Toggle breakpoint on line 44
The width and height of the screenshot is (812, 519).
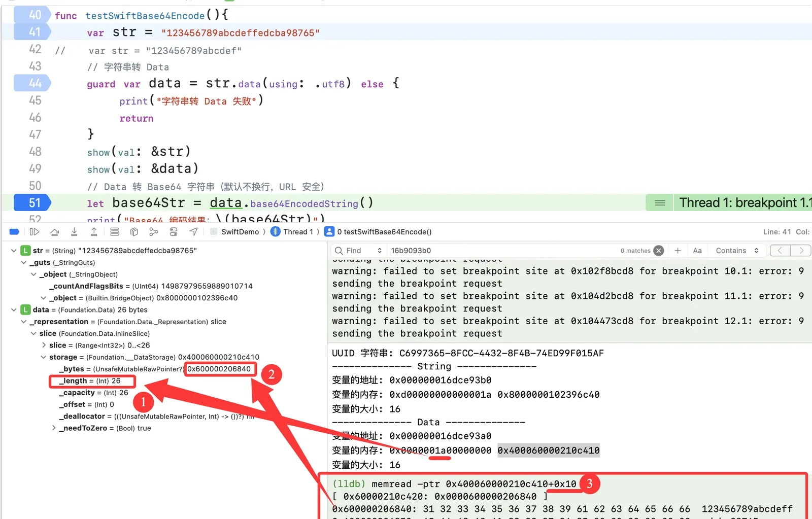pyautogui.click(x=32, y=83)
